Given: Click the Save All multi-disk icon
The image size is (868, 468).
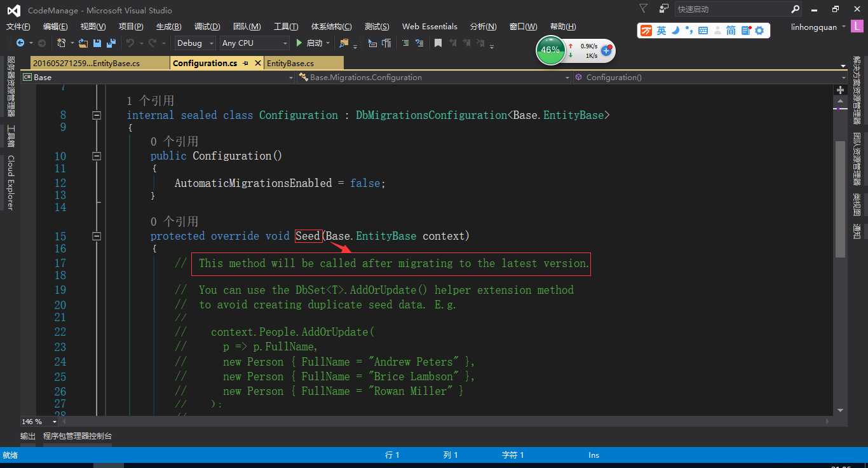Looking at the screenshot, I should pos(111,43).
